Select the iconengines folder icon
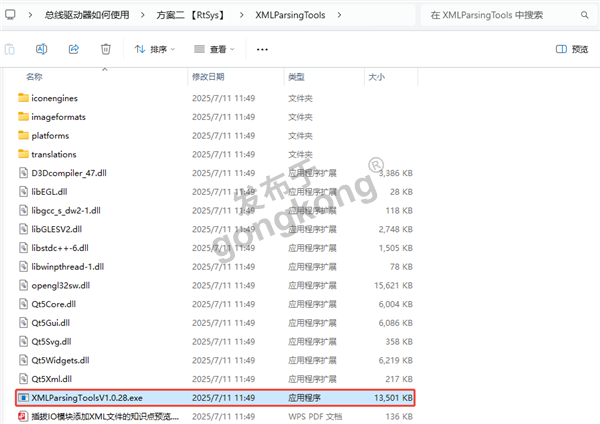 (23, 98)
